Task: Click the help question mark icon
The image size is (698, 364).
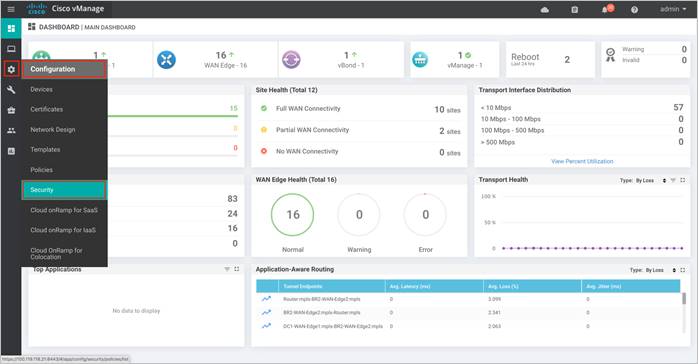Action: (x=634, y=9)
